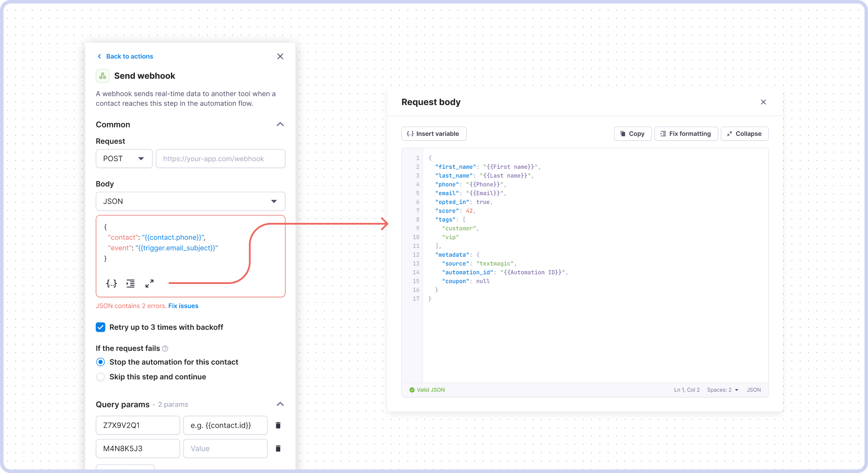Click the M4N8K5J3 param key field
868x473 pixels.
pyautogui.click(x=138, y=448)
